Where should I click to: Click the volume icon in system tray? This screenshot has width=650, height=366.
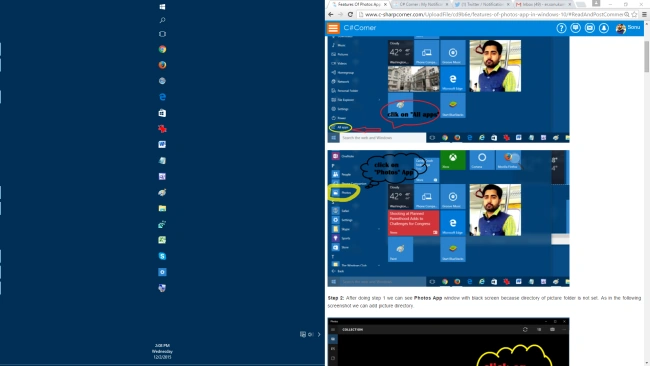[x=310, y=334]
